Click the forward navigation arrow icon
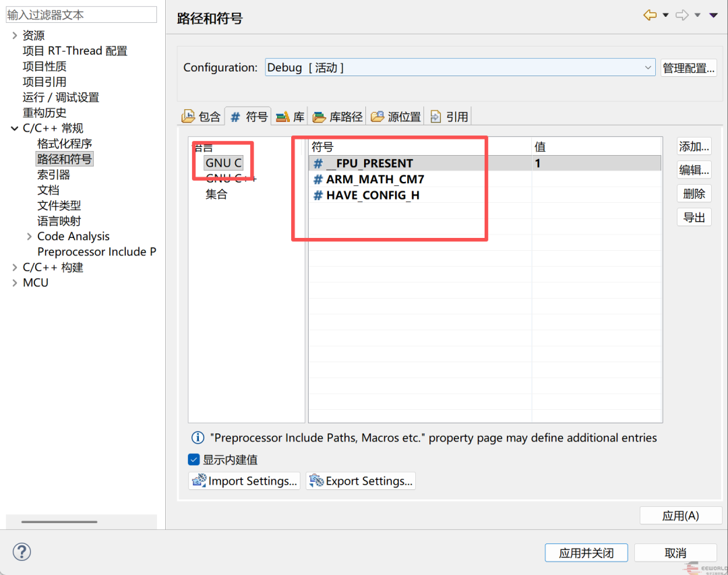 click(681, 16)
